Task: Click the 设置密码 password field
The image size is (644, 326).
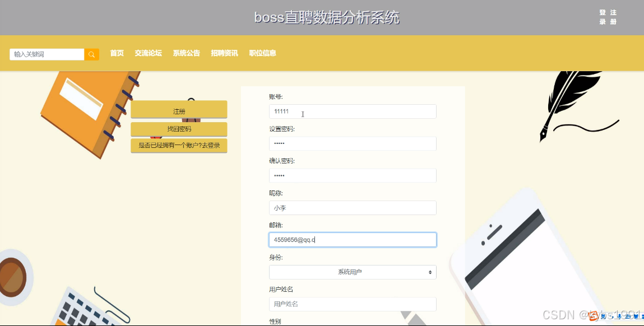Action: pyautogui.click(x=353, y=143)
